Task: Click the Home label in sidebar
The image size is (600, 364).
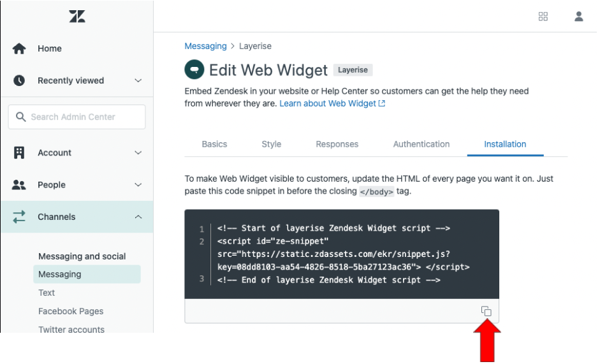Action: pos(49,48)
